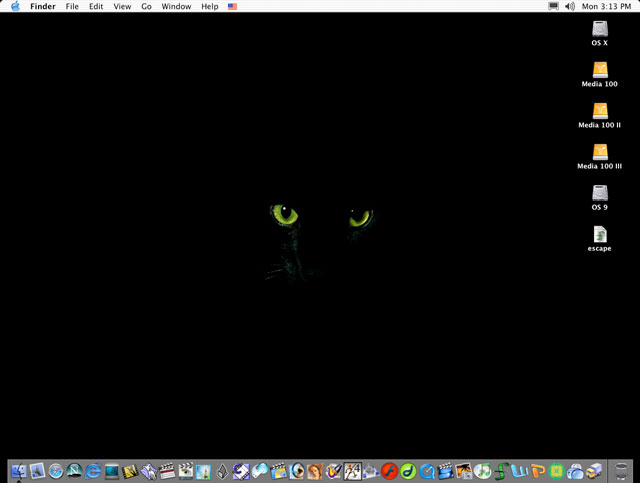Click the Finder application menu
This screenshot has width=640, height=483.
[43, 6]
